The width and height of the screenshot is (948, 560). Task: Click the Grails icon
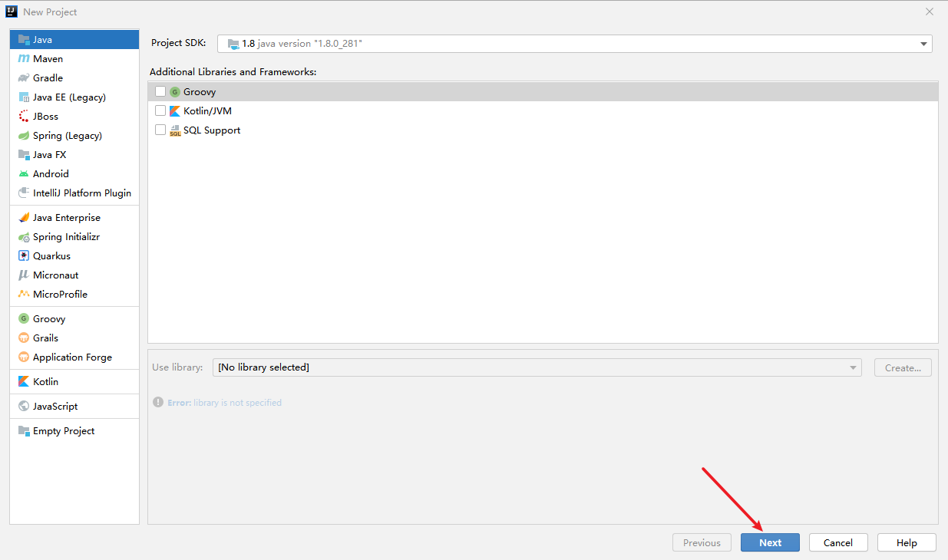[24, 338]
